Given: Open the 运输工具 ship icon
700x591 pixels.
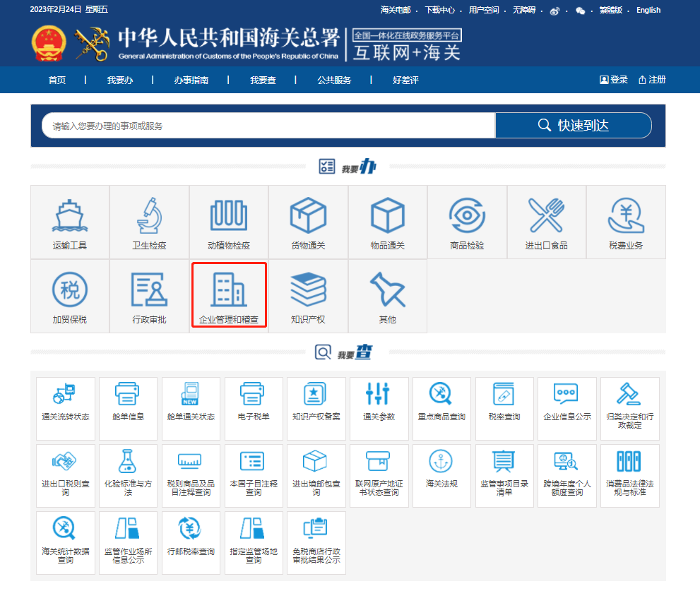Looking at the screenshot, I should 69,215.
